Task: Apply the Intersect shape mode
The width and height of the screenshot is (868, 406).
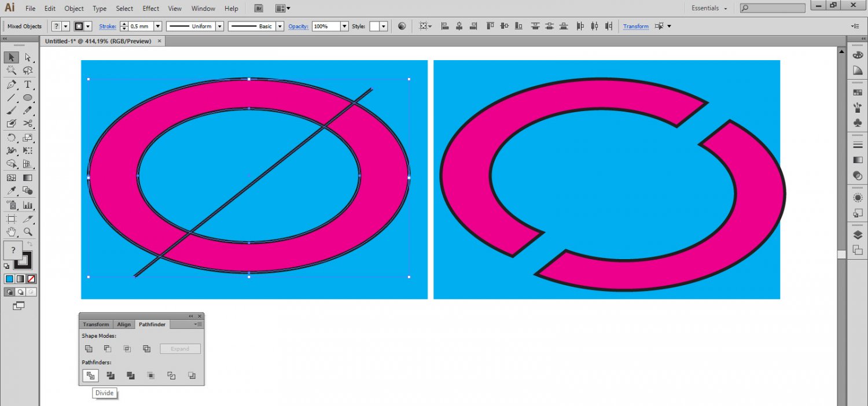Action: pyautogui.click(x=127, y=349)
